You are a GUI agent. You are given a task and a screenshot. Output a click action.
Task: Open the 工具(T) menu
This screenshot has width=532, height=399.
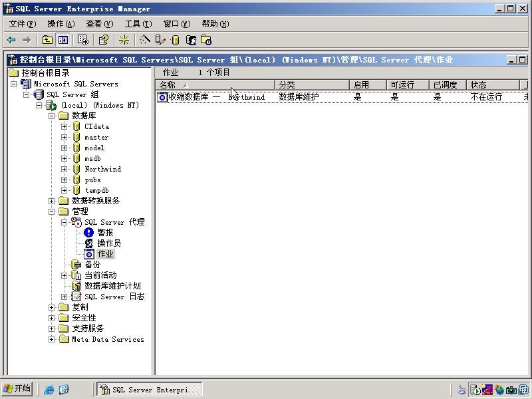pyautogui.click(x=138, y=24)
